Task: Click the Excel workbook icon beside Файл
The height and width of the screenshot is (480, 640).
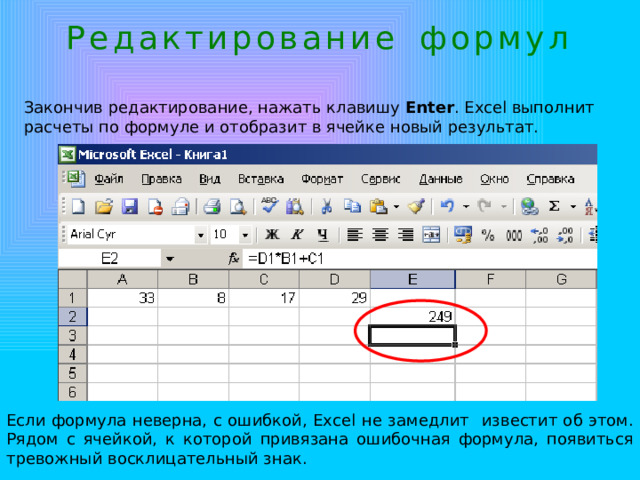Action: point(76,179)
